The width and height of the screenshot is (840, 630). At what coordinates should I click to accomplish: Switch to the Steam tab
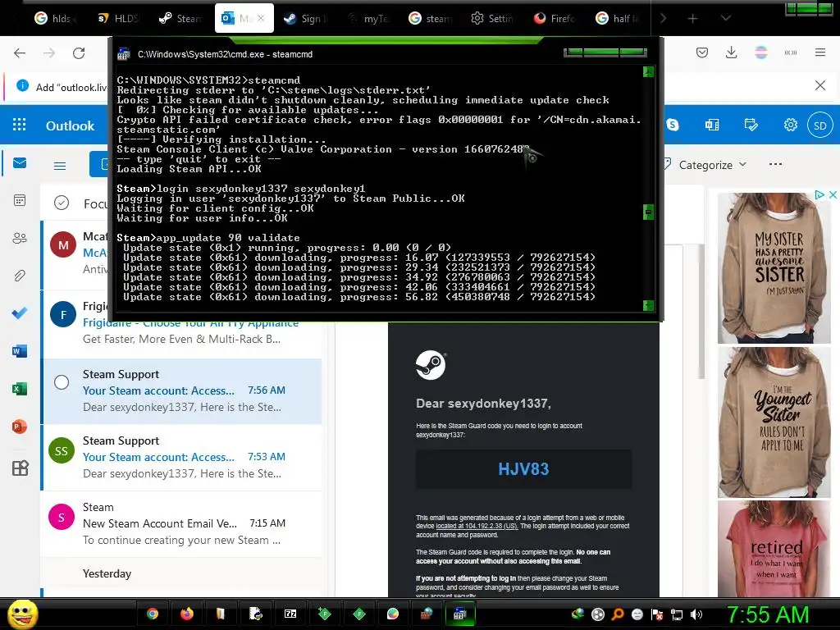(181, 18)
